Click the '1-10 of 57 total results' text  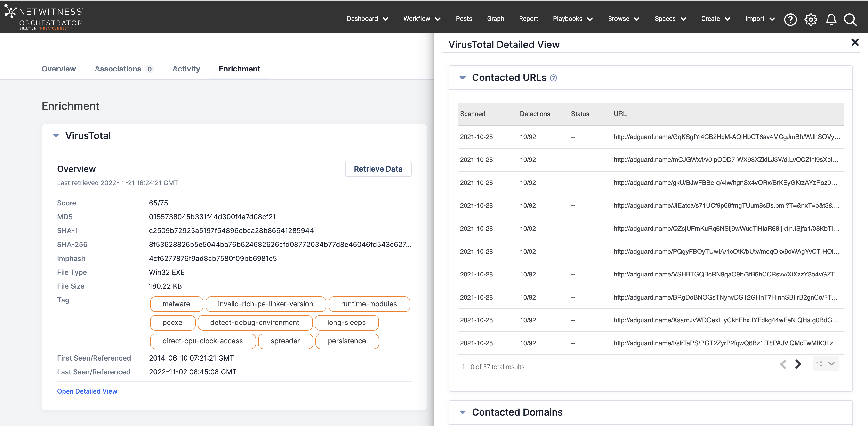tap(493, 367)
